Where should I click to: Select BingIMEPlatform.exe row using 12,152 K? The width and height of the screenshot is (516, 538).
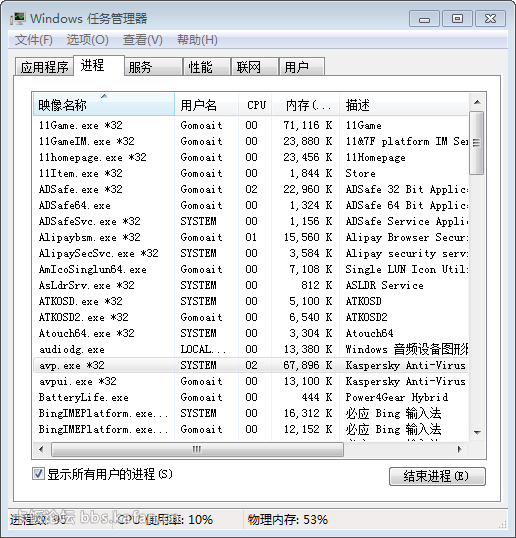250,429
